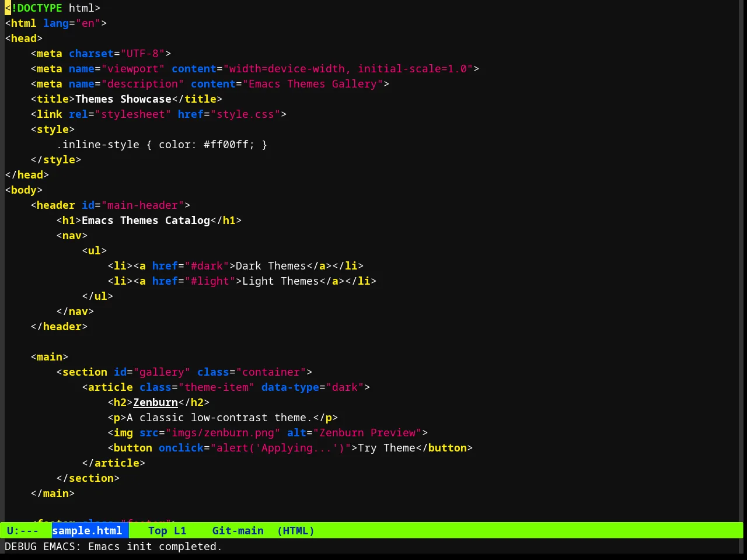The image size is (747, 560).
Task: Click the closing head tag
Action: pyautogui.click(x=27, y=175)
